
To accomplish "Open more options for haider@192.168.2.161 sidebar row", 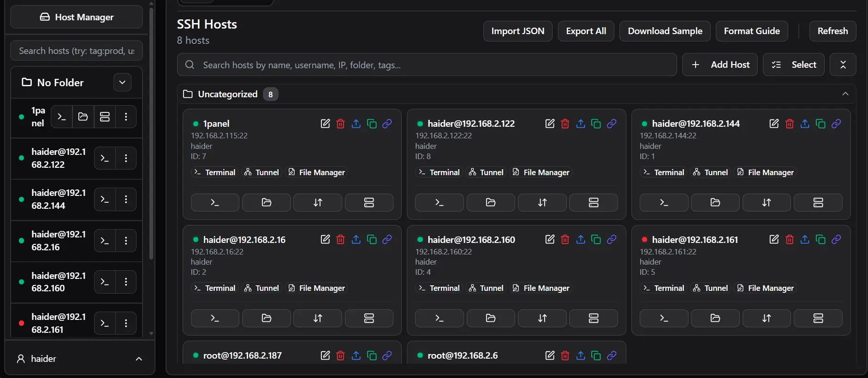I will 126,323.
